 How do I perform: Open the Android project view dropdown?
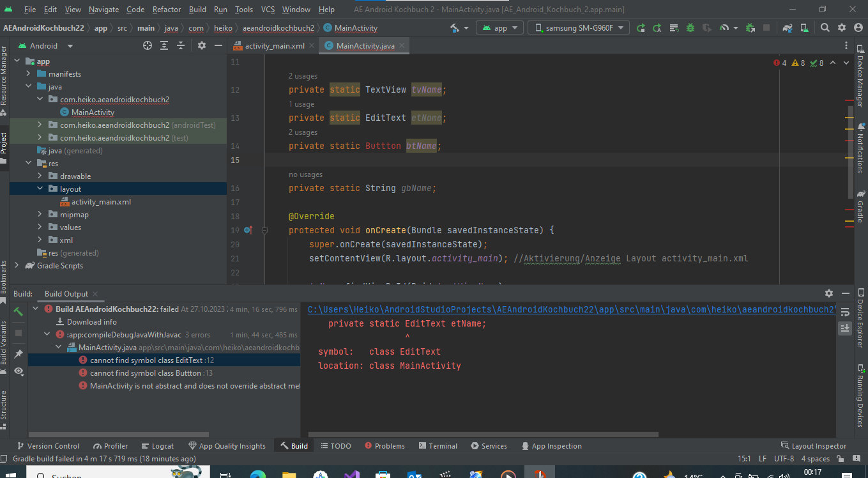tap(46, 46)
